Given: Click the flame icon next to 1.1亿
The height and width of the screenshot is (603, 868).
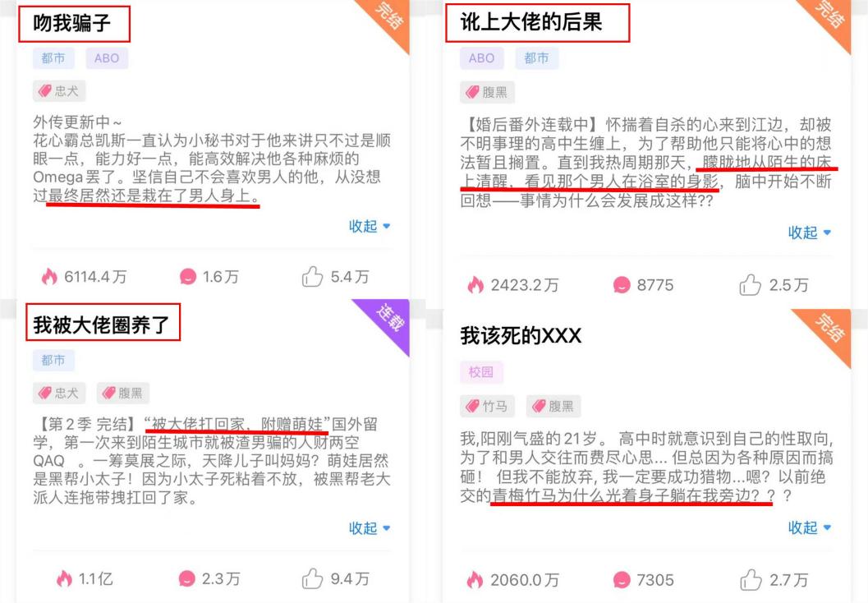Looking at the screenshot, I should click(x=64, y=578).
